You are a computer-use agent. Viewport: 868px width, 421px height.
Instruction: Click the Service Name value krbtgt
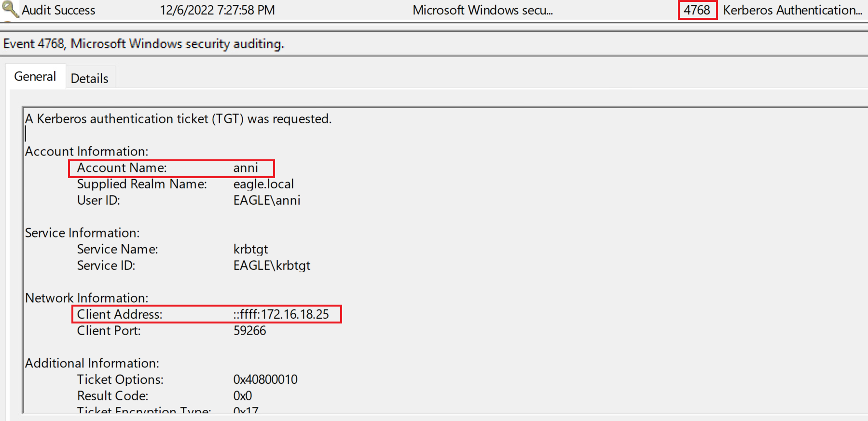(x=250, y=249)
